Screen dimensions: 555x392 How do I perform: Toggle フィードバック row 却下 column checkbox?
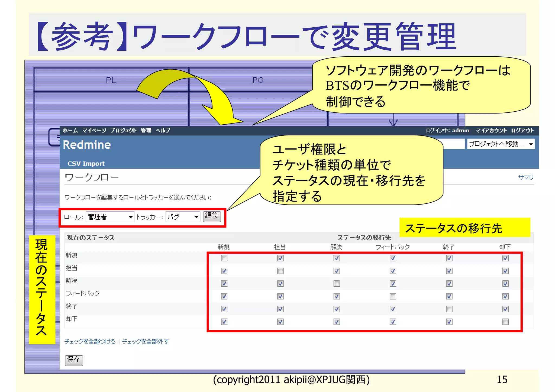[505, 296]
